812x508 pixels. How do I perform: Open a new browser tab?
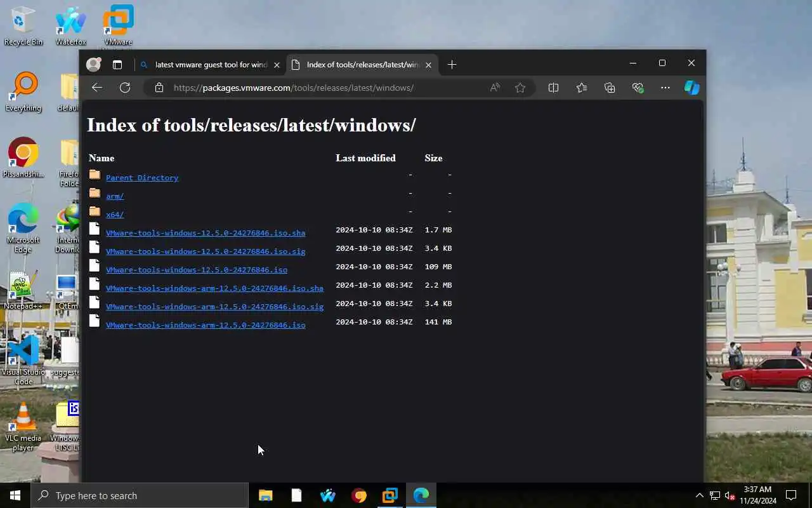pos(452,65)
